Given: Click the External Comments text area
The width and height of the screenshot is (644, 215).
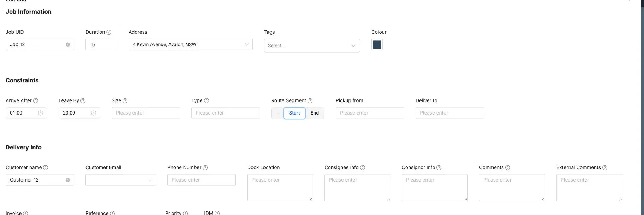Looking at the screenshot, I should 589,188.
